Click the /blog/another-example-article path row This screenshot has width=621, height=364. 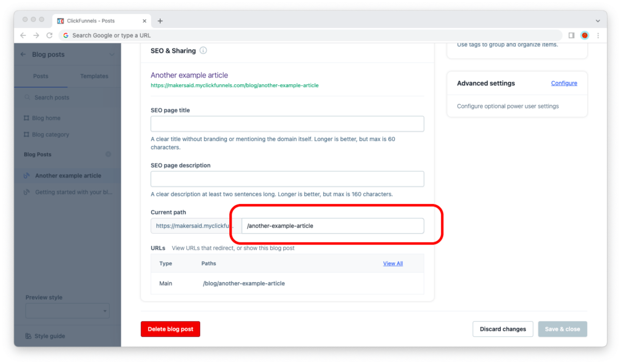pos(287,283)
